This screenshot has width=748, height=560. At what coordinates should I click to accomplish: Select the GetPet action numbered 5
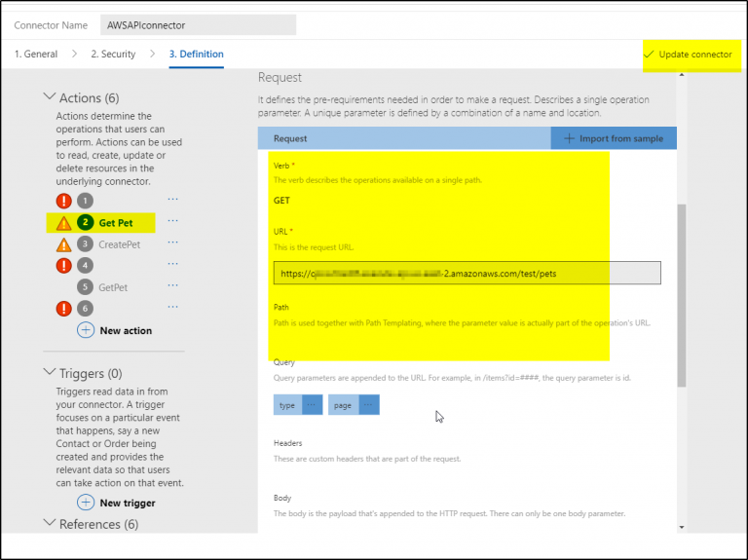pyautogui.click(x=112, y=287)
